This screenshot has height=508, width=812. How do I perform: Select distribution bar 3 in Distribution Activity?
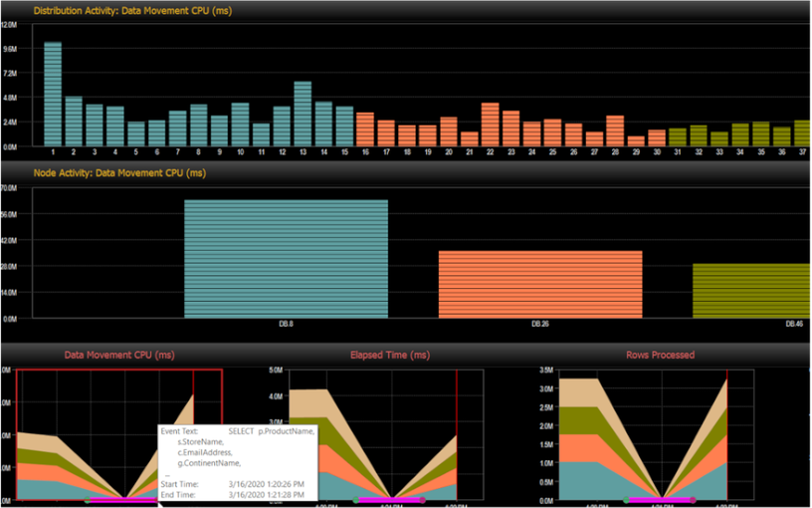[95, 126]
